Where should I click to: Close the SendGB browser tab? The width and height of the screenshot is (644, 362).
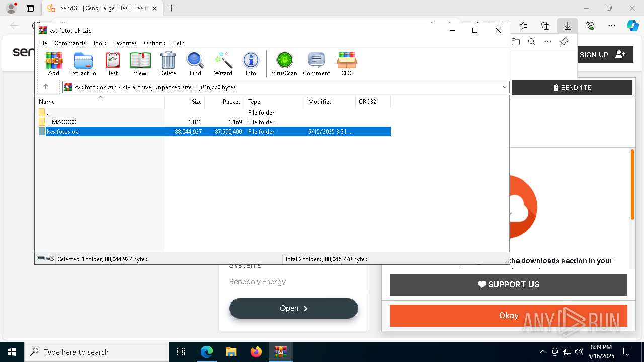pos(154,8)
